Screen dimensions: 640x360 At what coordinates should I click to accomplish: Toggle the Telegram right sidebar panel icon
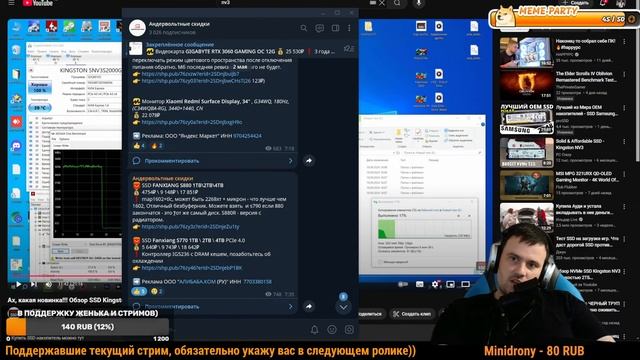click(336, 28)
